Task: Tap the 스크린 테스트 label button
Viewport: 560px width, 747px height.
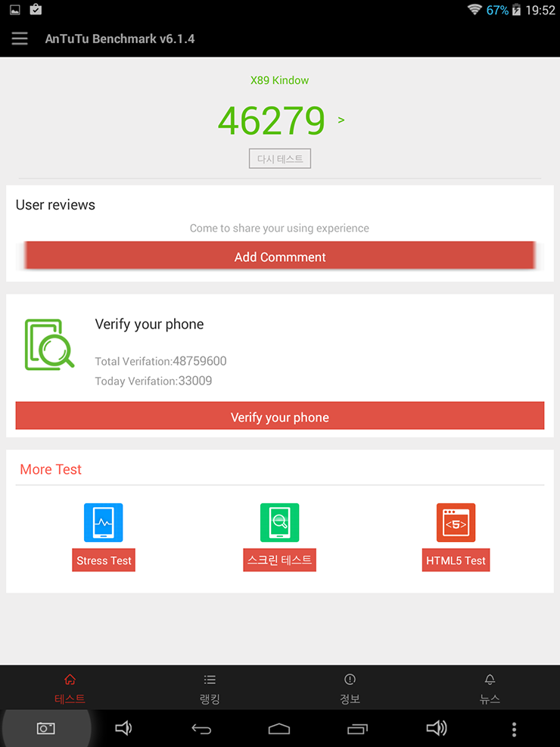Action: point(279,560)
